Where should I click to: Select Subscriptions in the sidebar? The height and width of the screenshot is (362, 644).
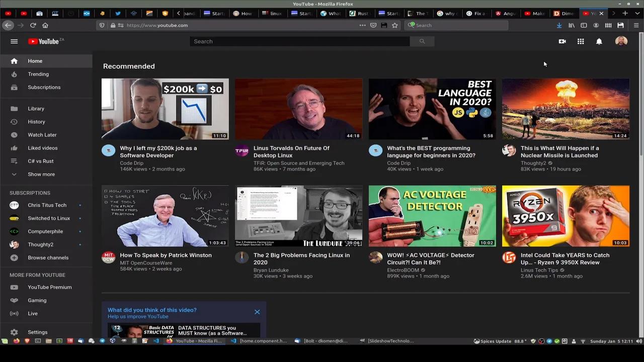(44, 87)
